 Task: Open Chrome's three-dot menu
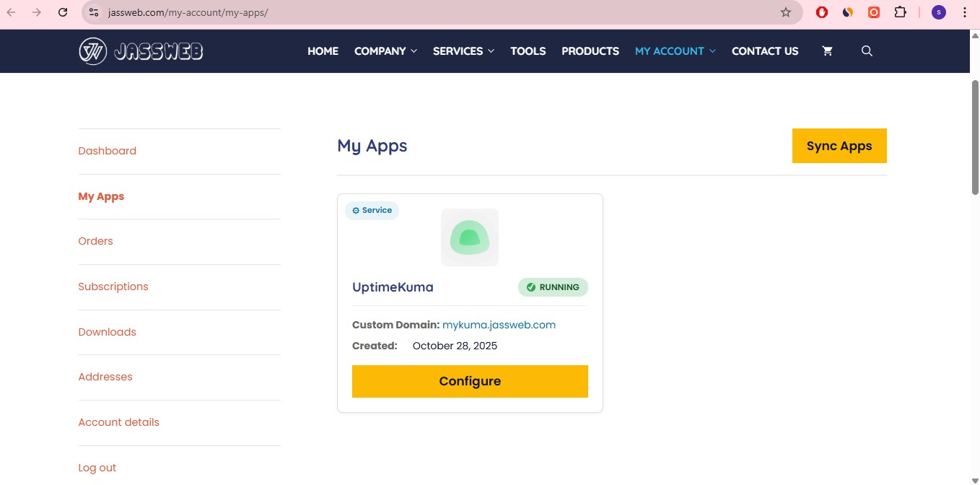pos(965,12)
